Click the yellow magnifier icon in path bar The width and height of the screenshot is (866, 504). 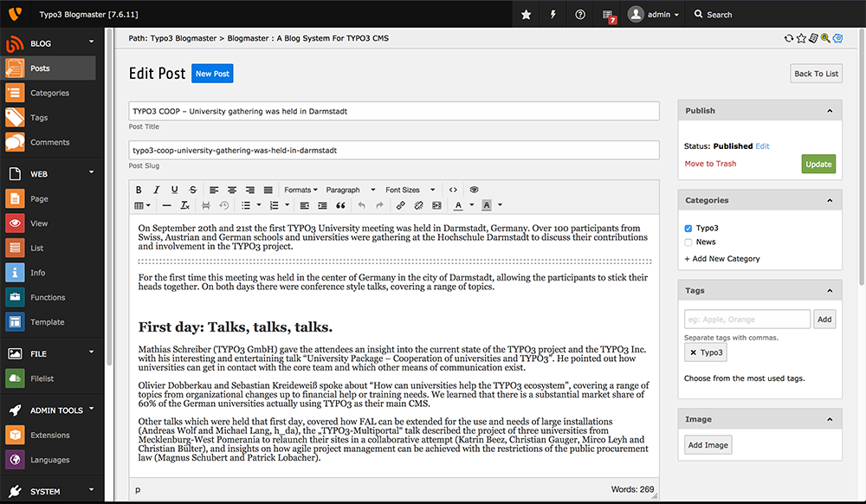tap(825, 38)
